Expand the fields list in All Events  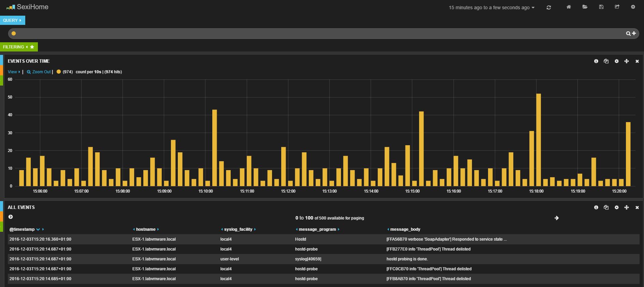[x=11, y=217]
